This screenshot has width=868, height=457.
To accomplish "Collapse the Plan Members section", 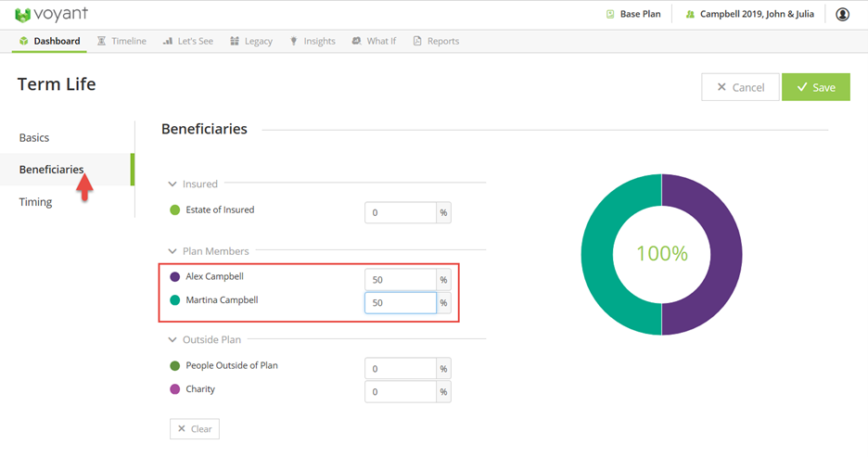I will 172,251.
